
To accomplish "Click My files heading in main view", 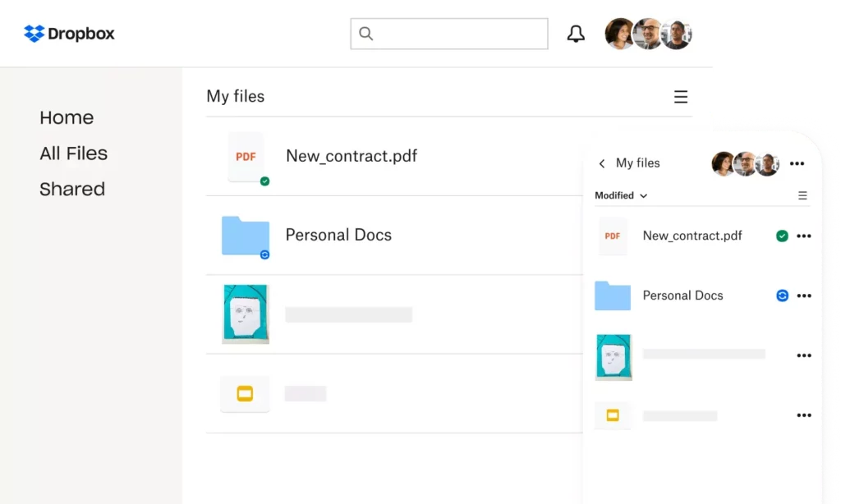I will coord(236,97).
